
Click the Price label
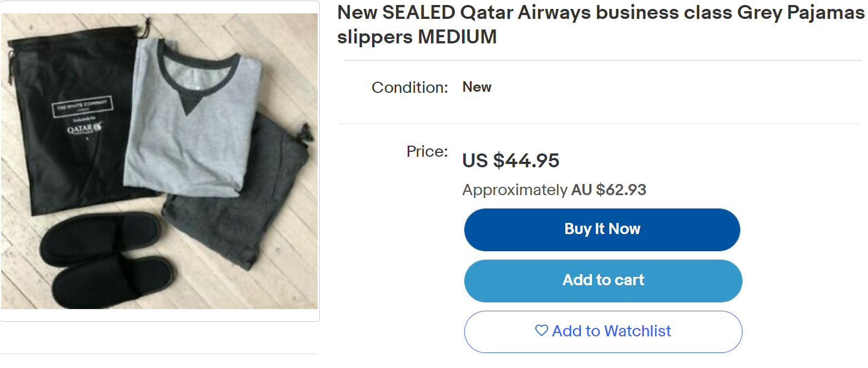tap(427, 151)
